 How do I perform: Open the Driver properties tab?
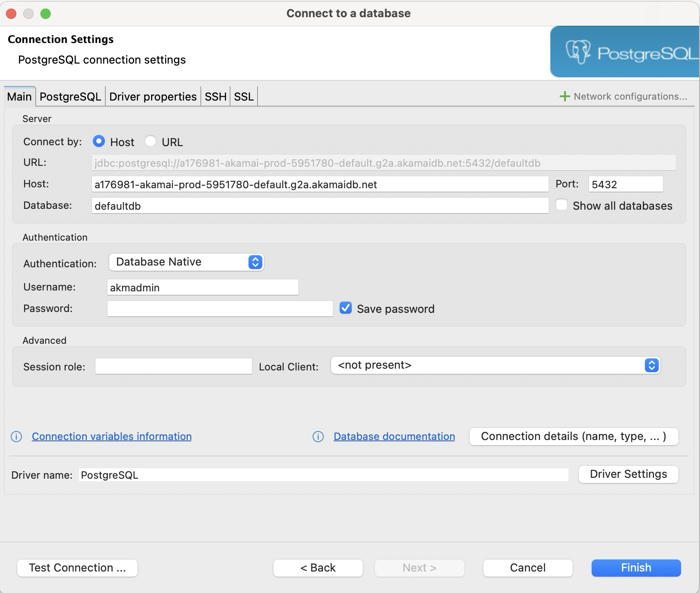pos(153,97)
